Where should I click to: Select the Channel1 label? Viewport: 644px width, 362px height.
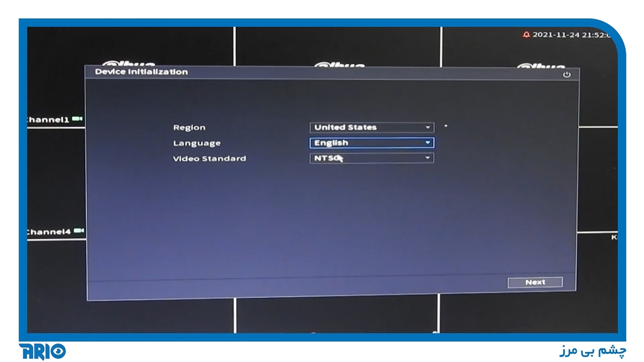tap(48, 120)
